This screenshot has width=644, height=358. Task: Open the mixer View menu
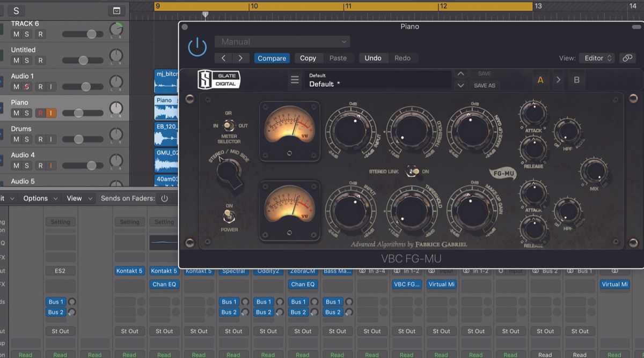(75, 198)
